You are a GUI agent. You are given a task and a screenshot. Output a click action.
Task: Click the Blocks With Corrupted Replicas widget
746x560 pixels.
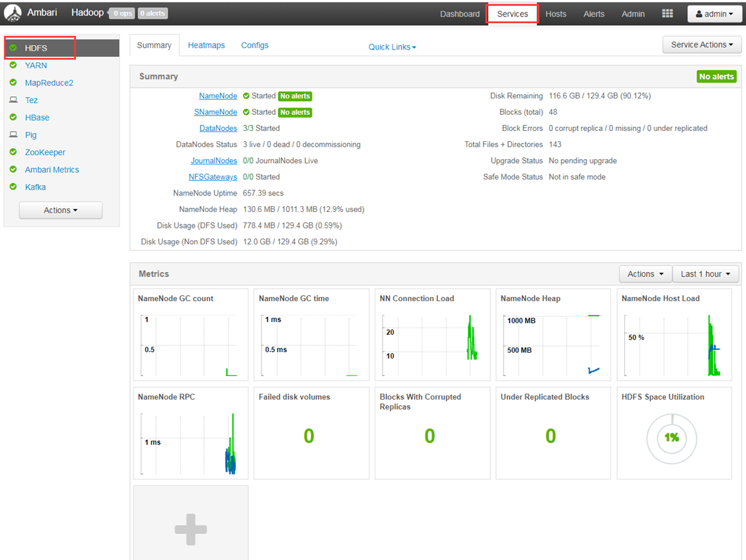pos(433,433)
